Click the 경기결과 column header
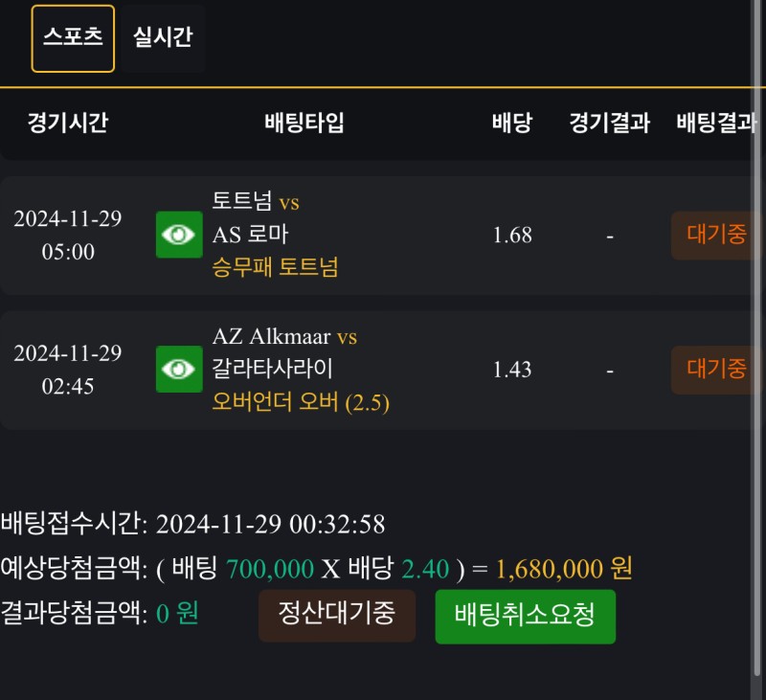 tap(609, 123)
